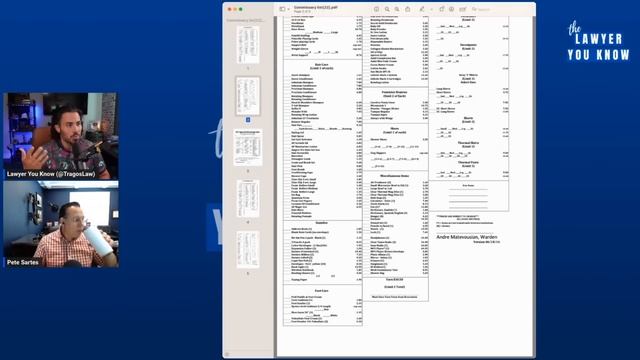Click the Pete Sartes video feed

61,224
